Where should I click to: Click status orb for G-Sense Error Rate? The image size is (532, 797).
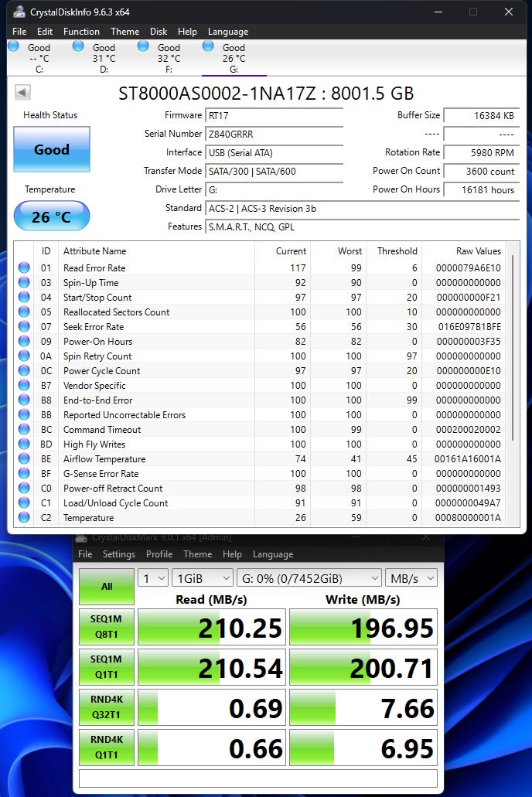tap(24, 473)
